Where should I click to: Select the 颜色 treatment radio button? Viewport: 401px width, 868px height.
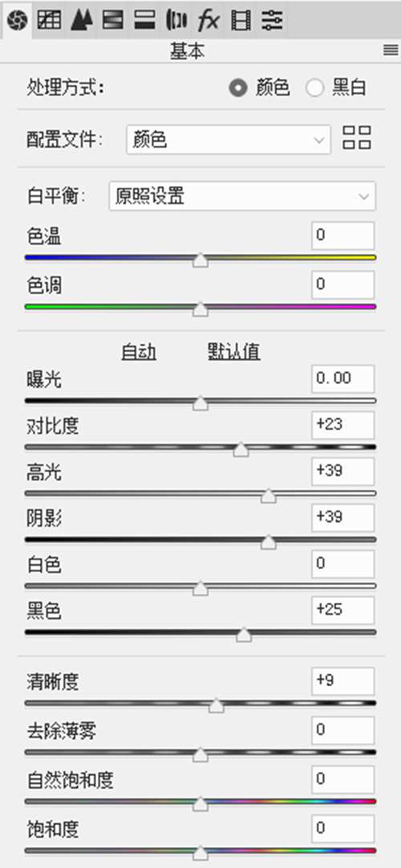tap(239, 88)
